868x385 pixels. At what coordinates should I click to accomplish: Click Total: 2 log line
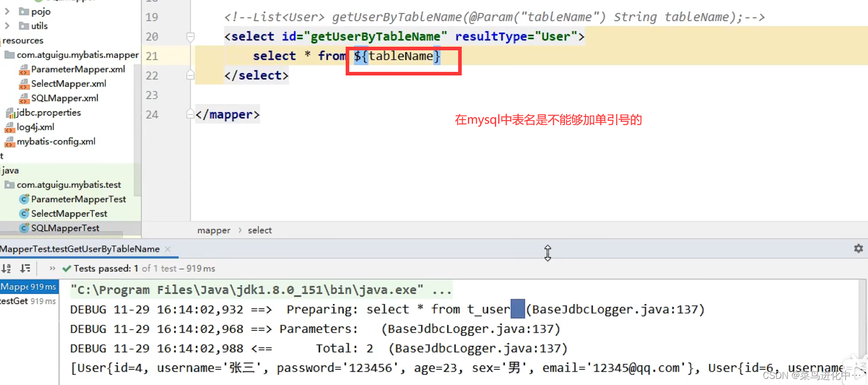click(x=319, y=349)
